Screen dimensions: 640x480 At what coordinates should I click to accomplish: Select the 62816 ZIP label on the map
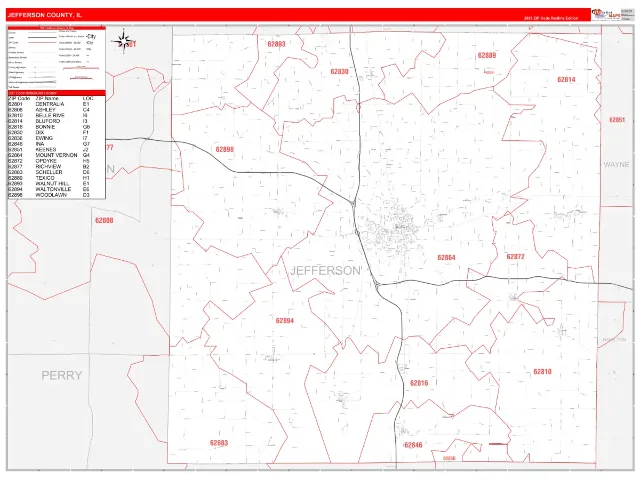[419, 383]
